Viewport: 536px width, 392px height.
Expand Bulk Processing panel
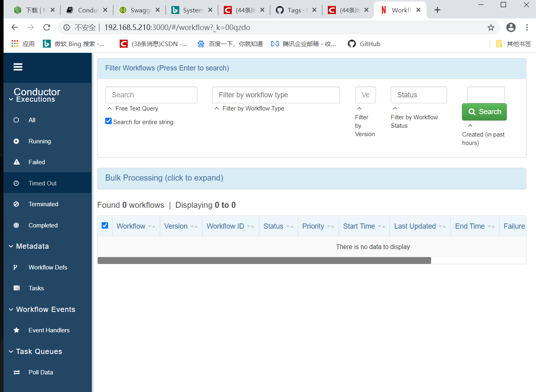164,178
